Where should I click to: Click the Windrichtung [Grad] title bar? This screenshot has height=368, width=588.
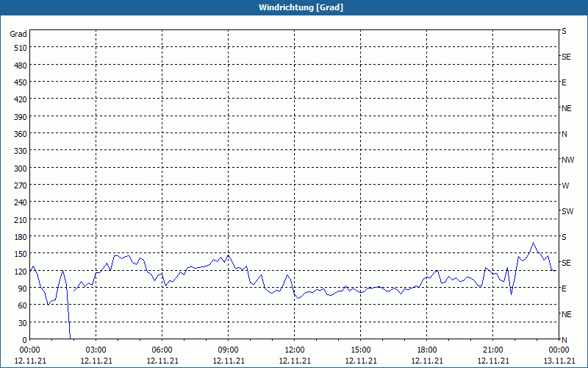pos(294,7)
